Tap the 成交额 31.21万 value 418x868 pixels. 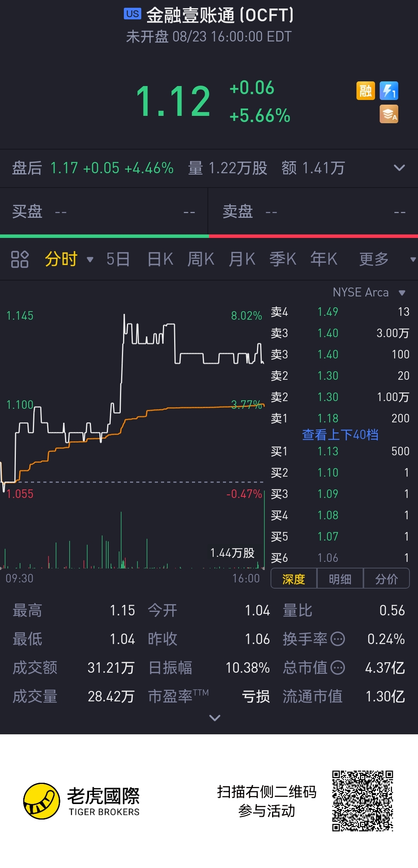point(111,668)
